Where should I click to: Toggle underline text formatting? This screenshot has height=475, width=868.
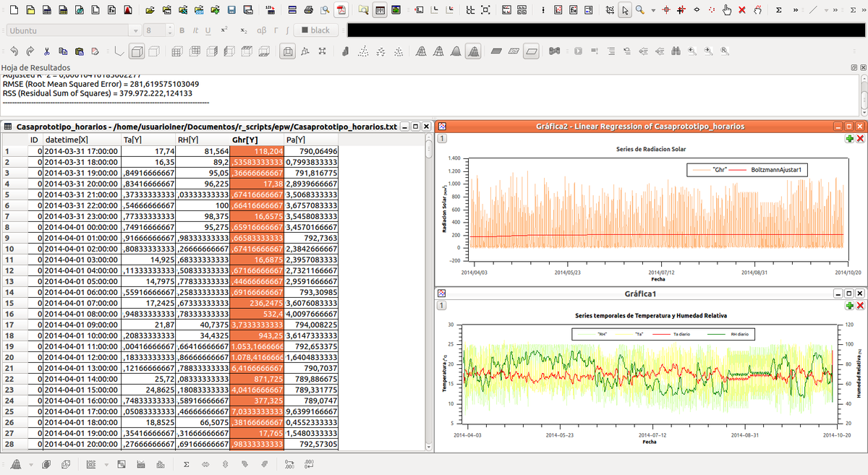click(208, 30)
